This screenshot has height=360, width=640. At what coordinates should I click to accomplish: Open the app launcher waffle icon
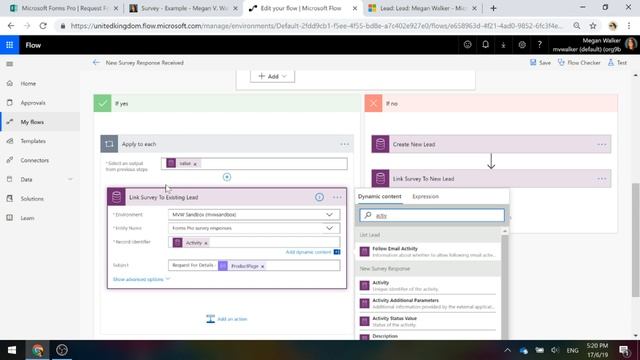coord(9,45)
